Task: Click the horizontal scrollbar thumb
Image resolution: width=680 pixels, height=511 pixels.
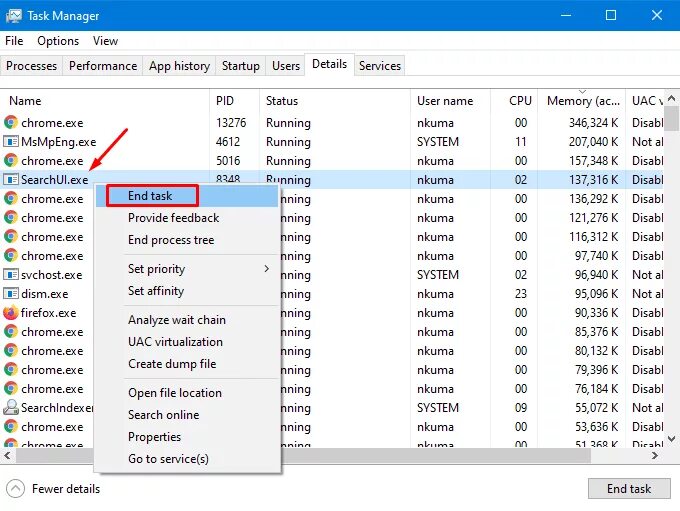Action: 303,455
